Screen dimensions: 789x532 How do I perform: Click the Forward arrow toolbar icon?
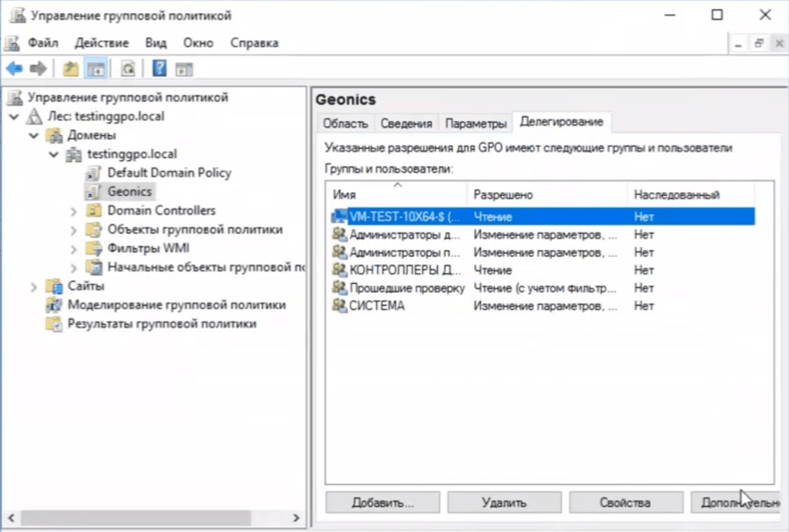pos(38,69)
